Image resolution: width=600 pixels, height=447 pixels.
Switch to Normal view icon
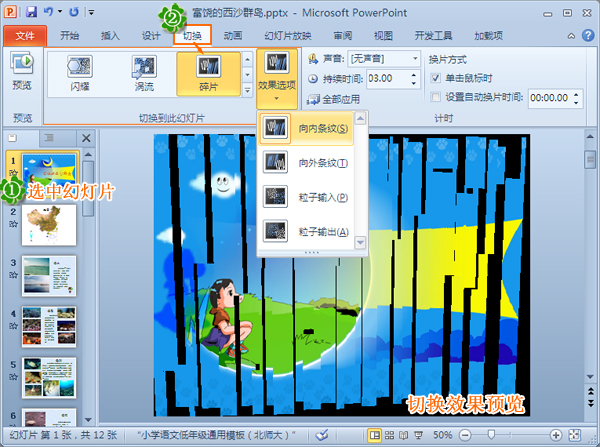pyautogui.click(x=375, y=435)
